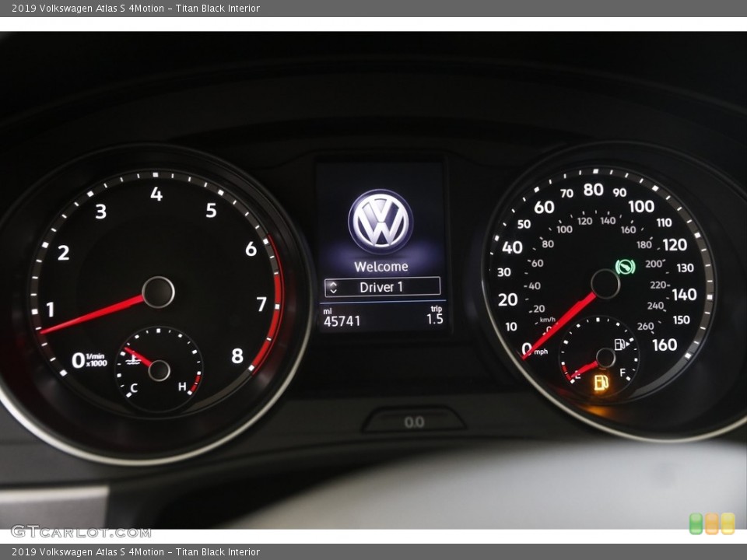Click the GTCARLOT.COM watermark link
Viewport: 747px width, 560px height.
click(x=81, y=531)
